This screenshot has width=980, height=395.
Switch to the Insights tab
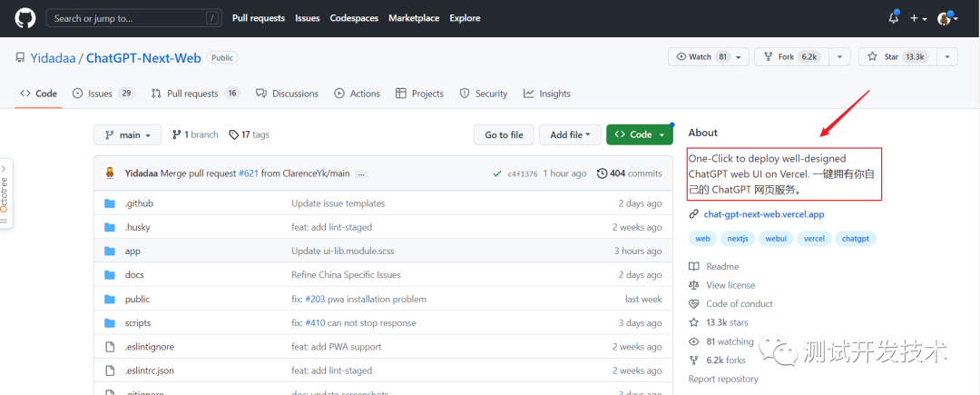click(x=547, y=94)
